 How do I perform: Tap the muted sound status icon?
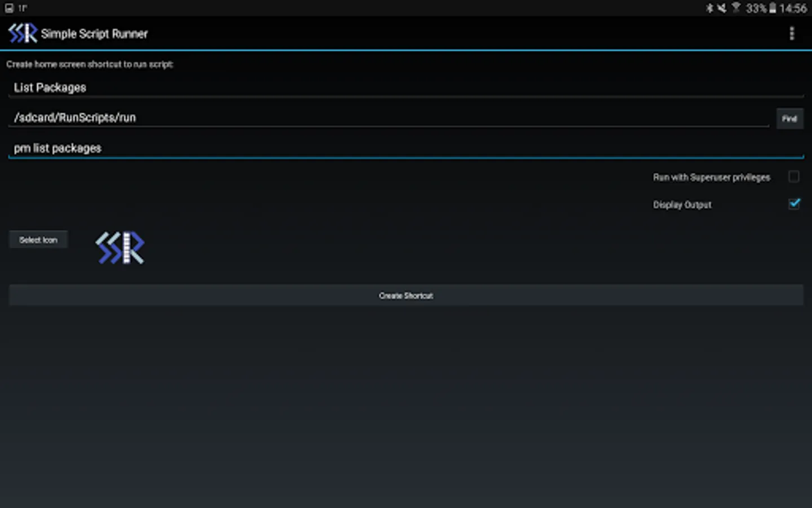[x=722, y=8]
